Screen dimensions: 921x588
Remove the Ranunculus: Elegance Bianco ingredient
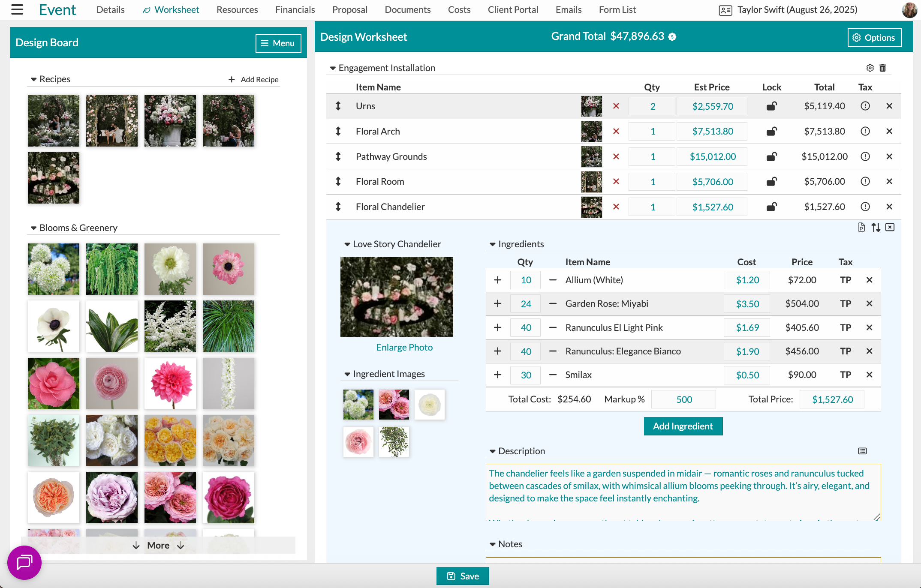pos(870,351)
